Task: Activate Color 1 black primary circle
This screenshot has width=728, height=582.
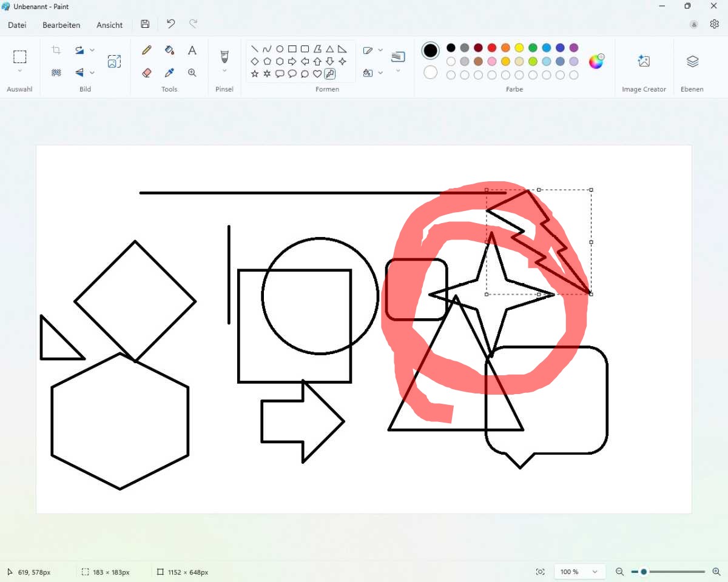Action: click(430, 51)
